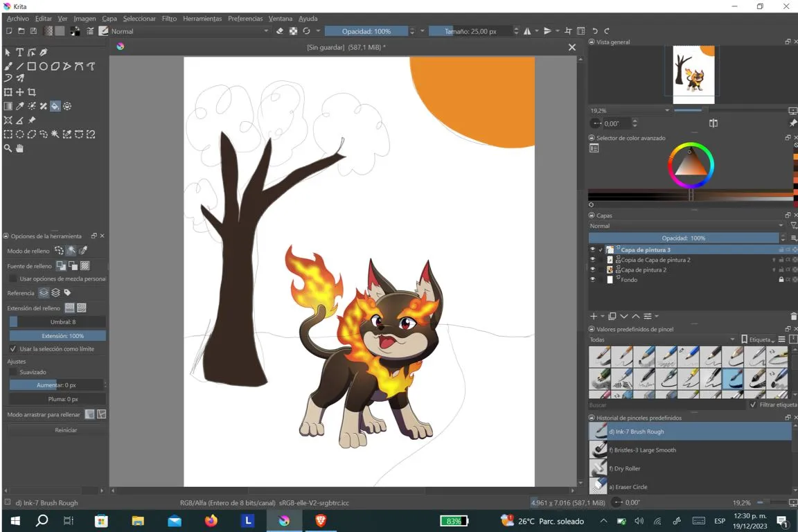Click the preserve alpha checkerboard icon
Viewport: 798px width, 532px height.
[293, 31]
